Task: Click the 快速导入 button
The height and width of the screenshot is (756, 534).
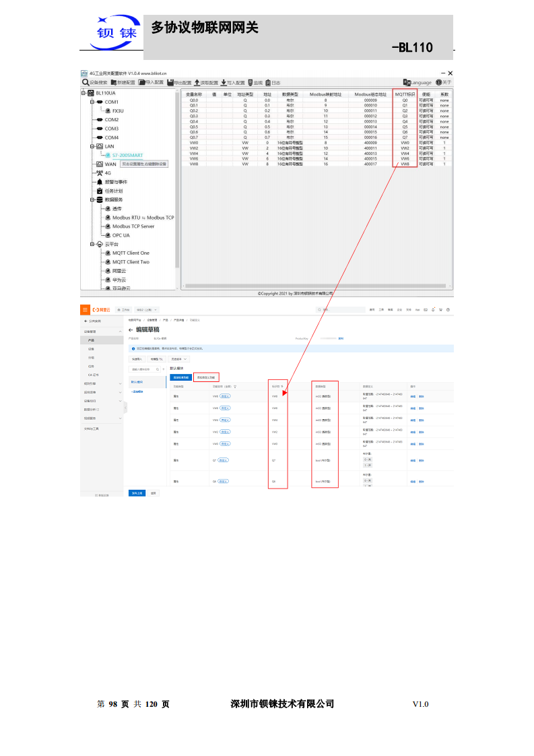Action: (137, 359)
